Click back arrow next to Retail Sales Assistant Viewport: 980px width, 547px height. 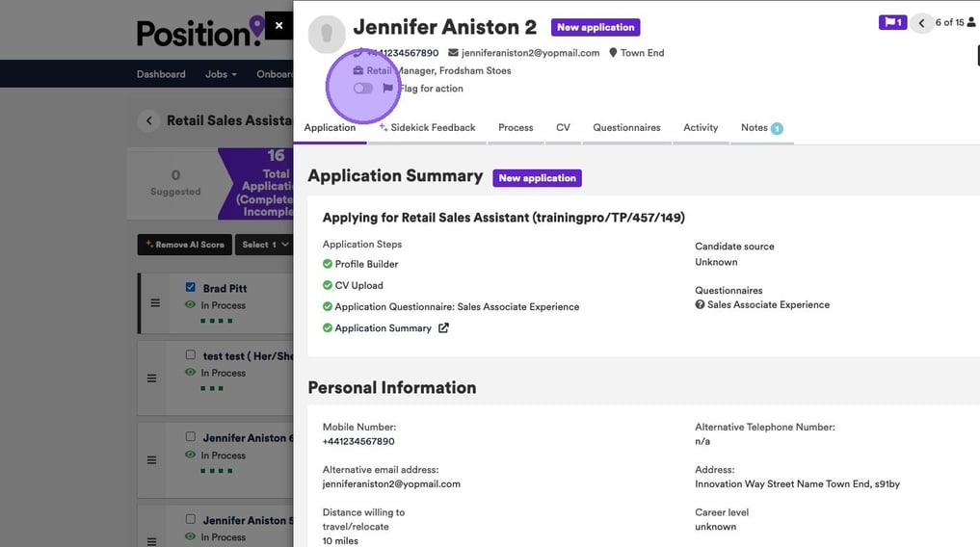pyautogui.click(x=148, y=120)
